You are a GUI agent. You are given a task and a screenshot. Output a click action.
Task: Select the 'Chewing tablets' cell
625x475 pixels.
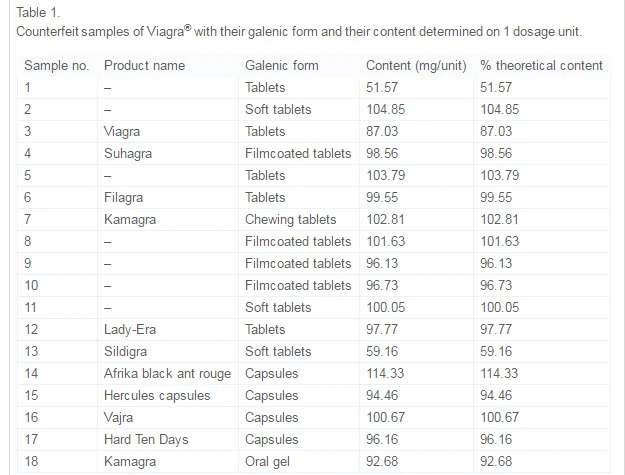click(x=291, y=220)
